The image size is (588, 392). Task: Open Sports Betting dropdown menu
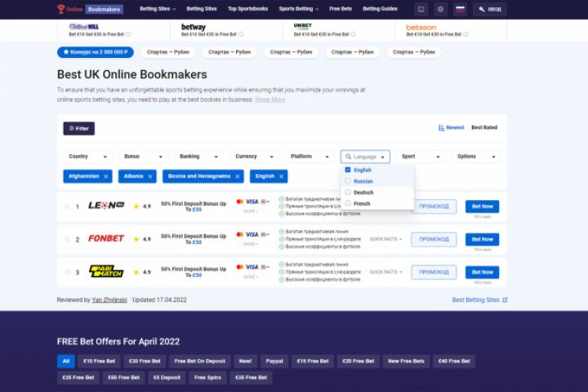tap(299, 9)
